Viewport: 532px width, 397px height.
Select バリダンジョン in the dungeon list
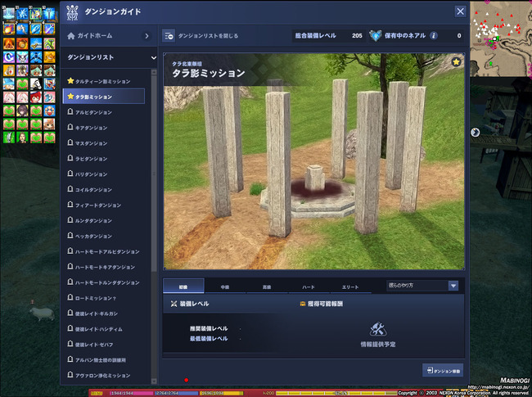coord(104,174)
